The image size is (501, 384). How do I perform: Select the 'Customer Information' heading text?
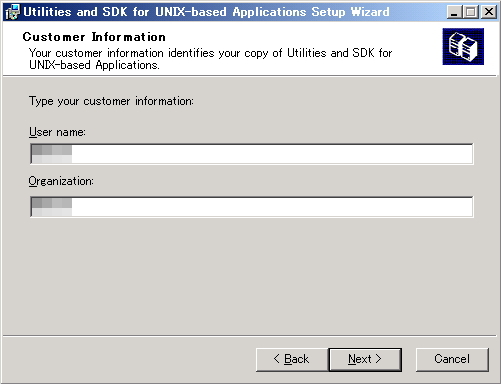pos(94,37)
